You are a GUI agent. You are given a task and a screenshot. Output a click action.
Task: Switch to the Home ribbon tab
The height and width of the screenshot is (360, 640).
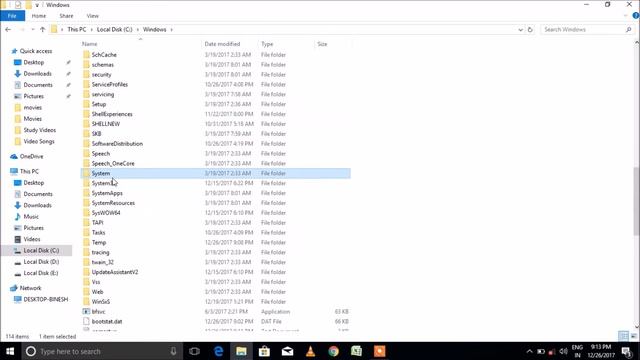click(x=39, y=16)
